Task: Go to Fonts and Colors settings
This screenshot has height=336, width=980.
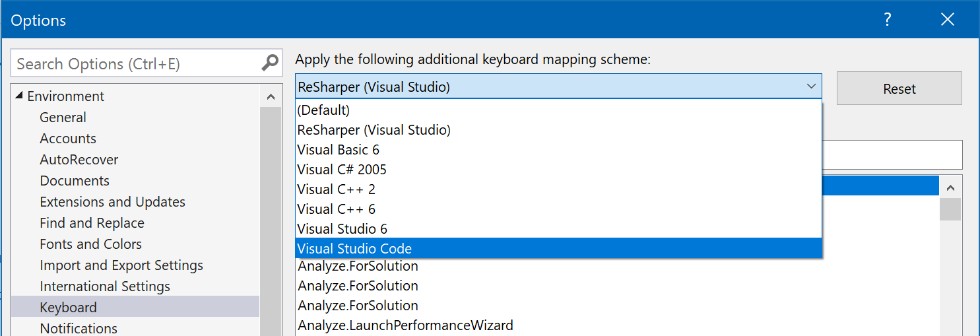Action: tap(90, 244)
